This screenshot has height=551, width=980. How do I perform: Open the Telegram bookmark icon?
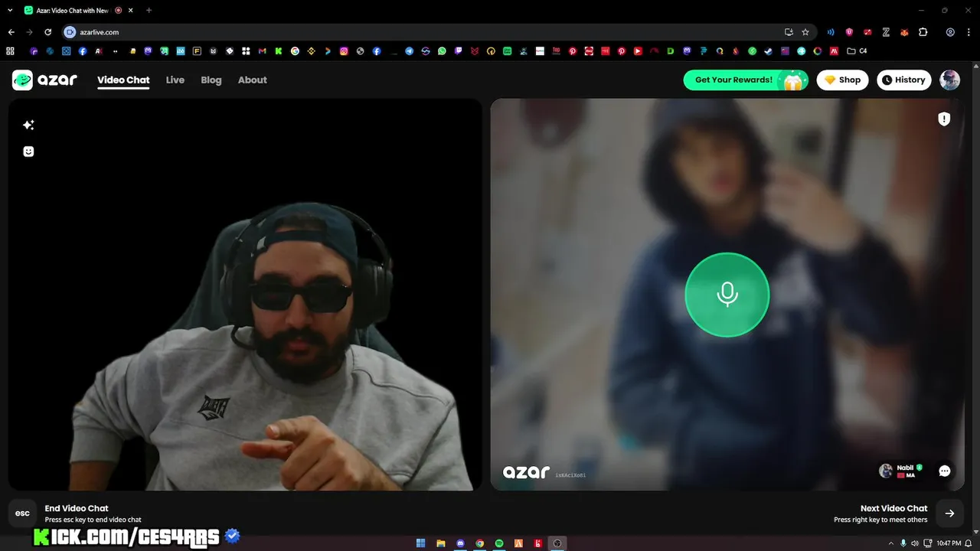point(409,51)
